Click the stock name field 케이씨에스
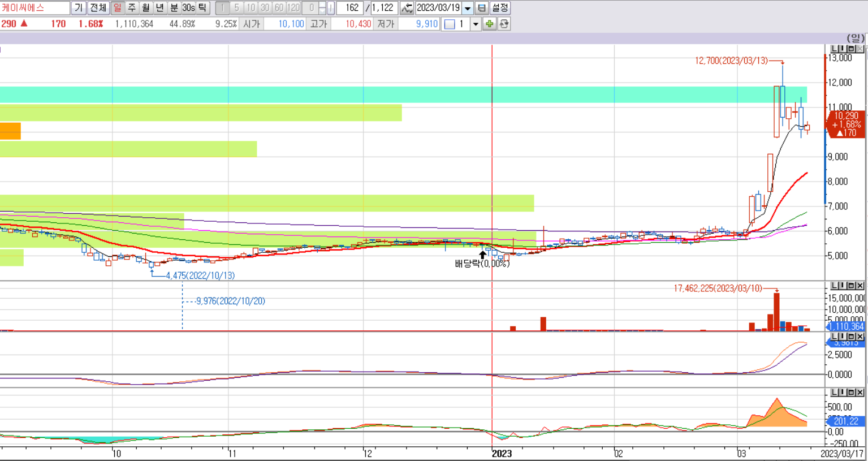Screen dimensions: 868x461 35,8
